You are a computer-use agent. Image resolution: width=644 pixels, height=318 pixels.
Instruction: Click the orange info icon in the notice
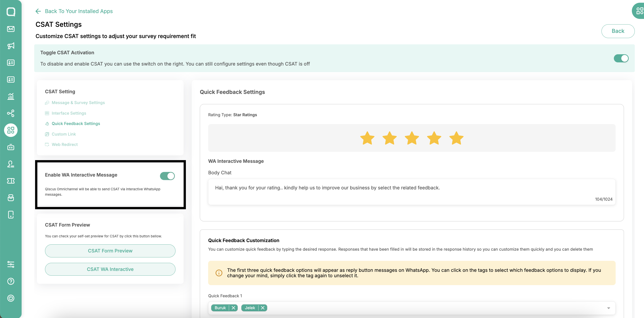point(219,273)
